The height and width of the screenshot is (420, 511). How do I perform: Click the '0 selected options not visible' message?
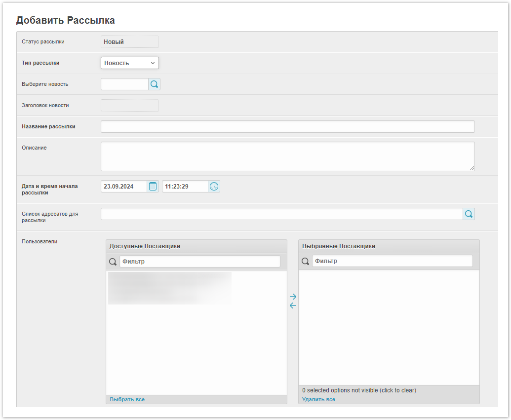(x=359, y=390)
